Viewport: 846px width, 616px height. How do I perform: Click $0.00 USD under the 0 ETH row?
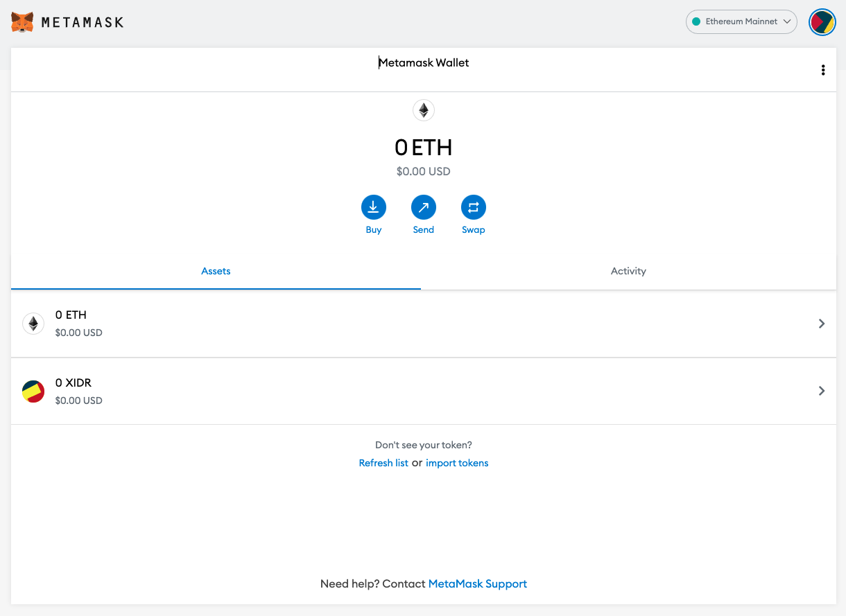coord(79,333)
